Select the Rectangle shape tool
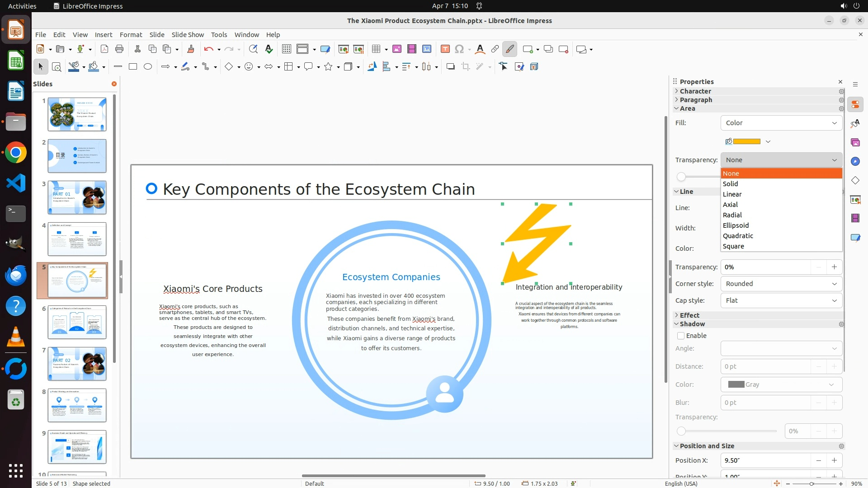868x488 pixels. coord(133,67)
